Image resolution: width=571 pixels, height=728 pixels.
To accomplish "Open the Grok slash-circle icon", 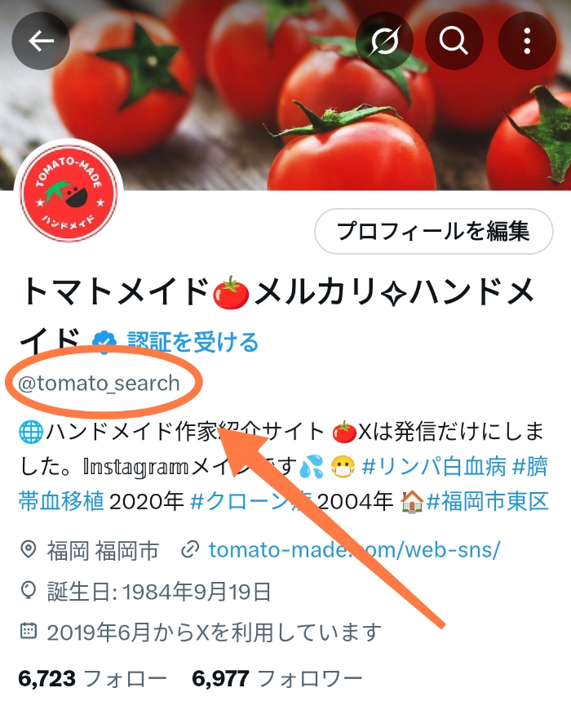I will 384,42.
